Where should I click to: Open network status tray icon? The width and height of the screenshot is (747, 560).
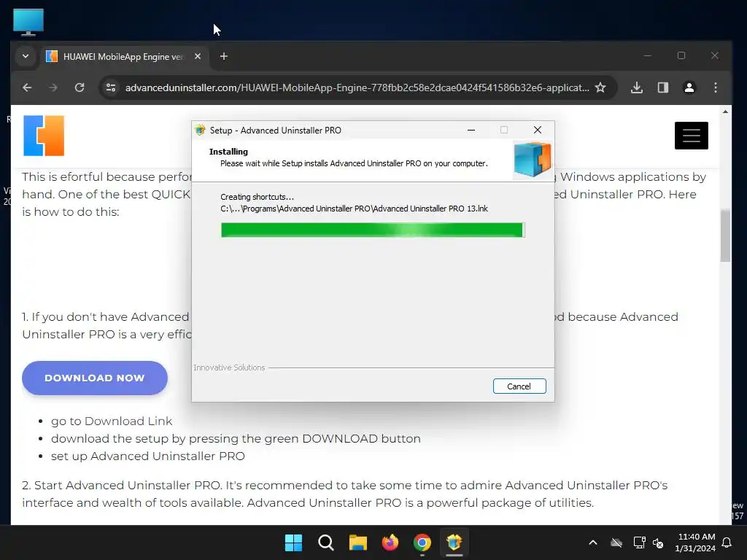tap(639, 542)
